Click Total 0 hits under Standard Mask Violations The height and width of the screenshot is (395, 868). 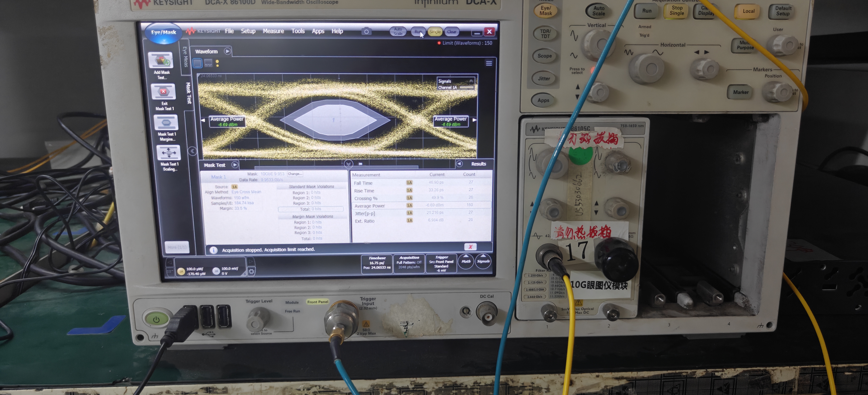[x=311, y=209]
